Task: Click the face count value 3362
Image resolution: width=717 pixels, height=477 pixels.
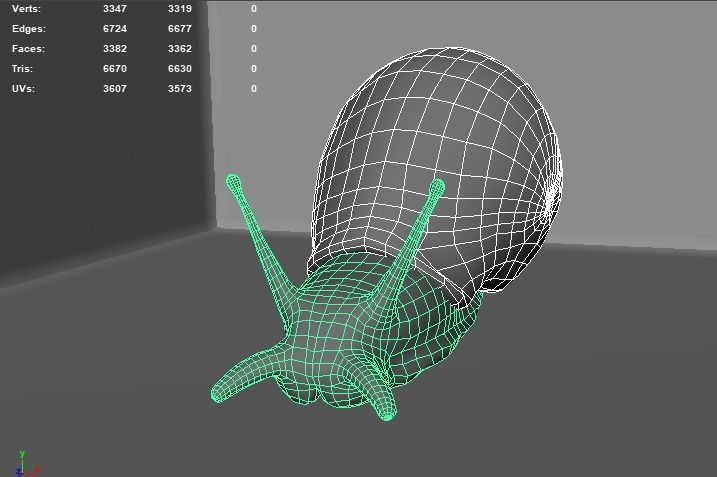Action: click(x=180, y=48)
